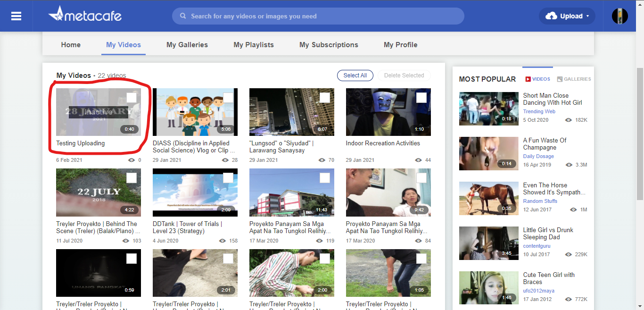Click the magnifier icon in the search bar
644x310 pixels.
coord(183,16)
